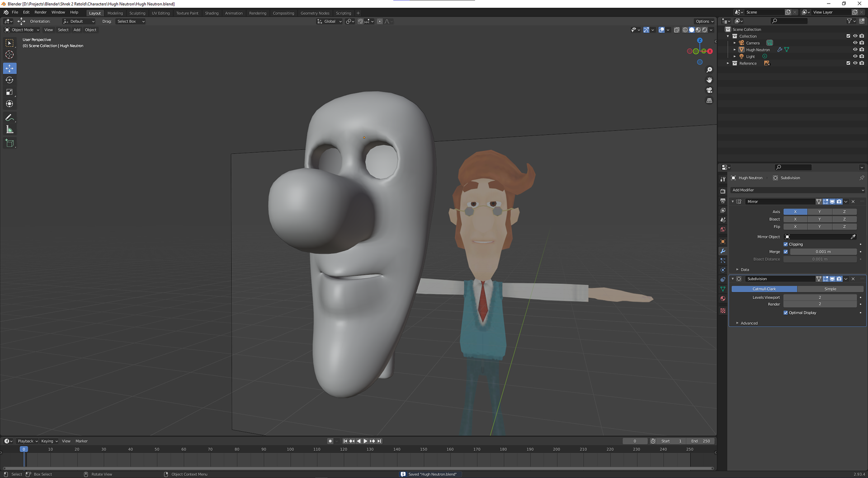Image resolution: width=868 pixels, height=478 pixels.
Task: Remove the Mirror modifier with X button
Action: click(x=854, y=202)
